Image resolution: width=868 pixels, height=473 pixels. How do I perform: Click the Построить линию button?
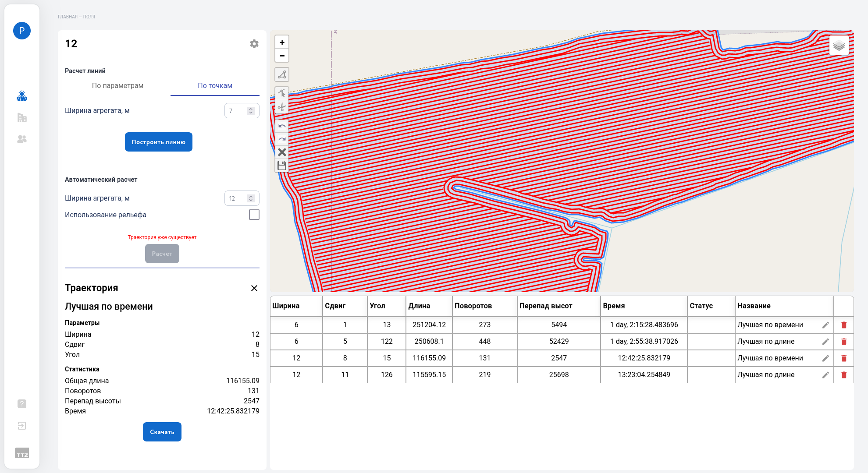coord(159,142)
